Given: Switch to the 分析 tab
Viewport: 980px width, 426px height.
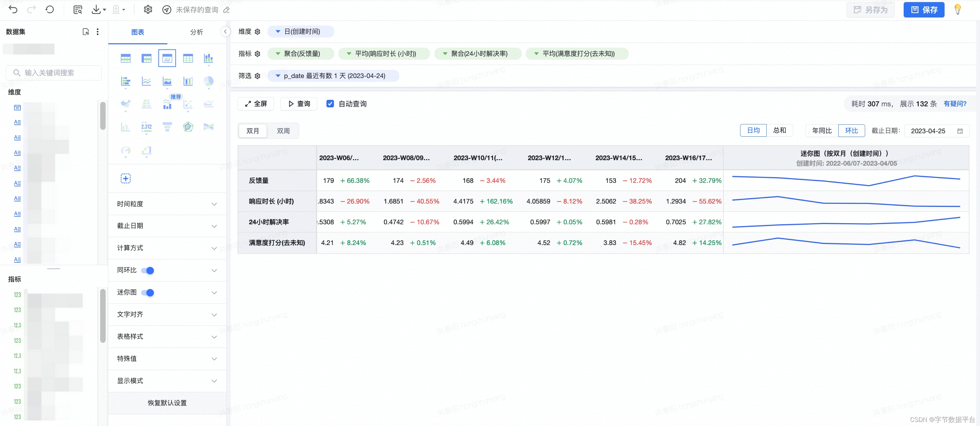Looking at the screenshot, I should (x=196, y=32).
